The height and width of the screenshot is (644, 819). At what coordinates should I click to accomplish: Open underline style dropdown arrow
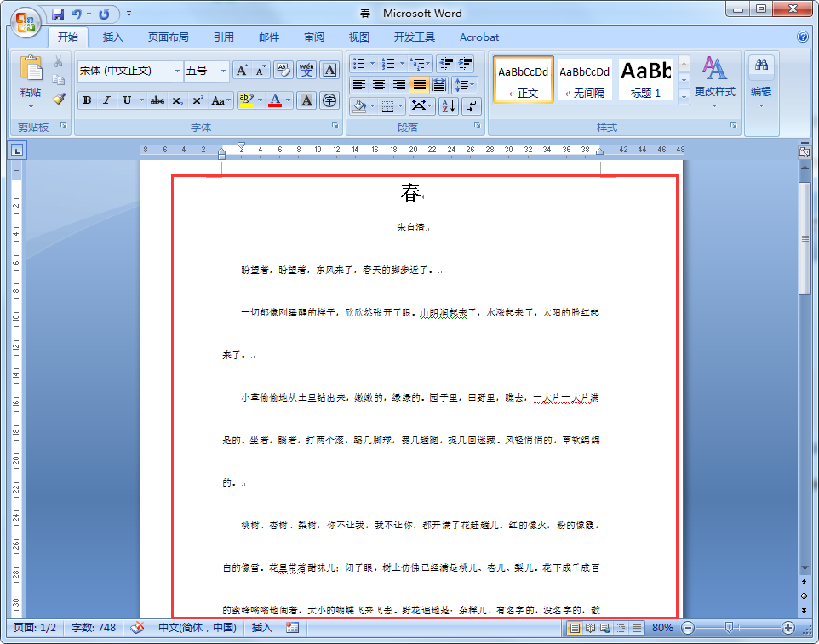(141, 100)
